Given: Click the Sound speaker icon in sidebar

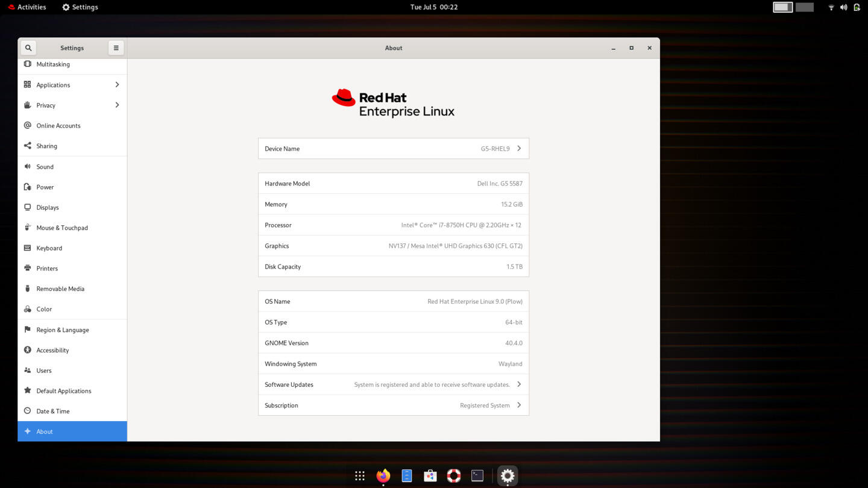Looking at the screenshot, I should 27,166.
